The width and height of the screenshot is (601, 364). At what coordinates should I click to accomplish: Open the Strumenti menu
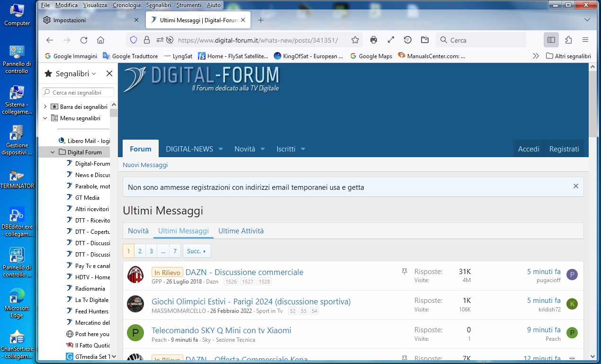189,5
